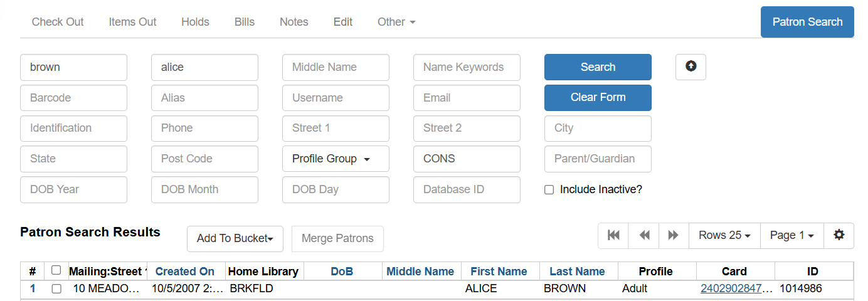Viewport: 868px width, 301px height.
Task: Click the collapse search form arrow icon
Action: tap(691, 66)
